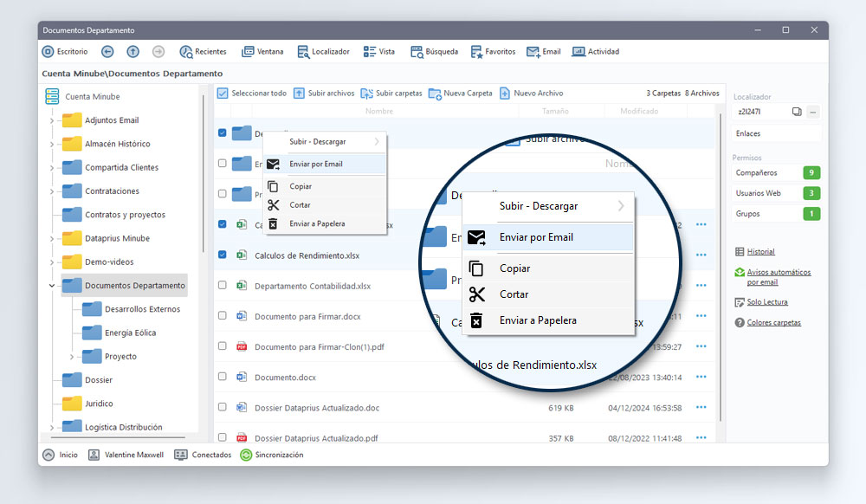
Task: Open the Subir - Descargar submenu
Action: 325,142
